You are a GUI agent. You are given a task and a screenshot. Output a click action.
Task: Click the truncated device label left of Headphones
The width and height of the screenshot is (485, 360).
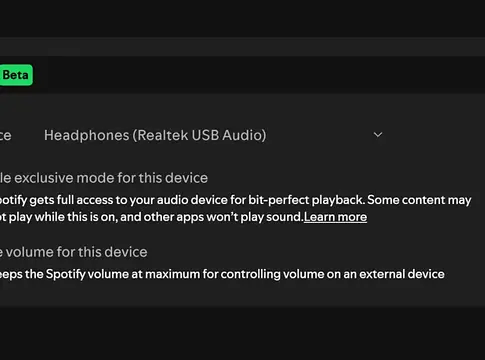coord(6,136)
